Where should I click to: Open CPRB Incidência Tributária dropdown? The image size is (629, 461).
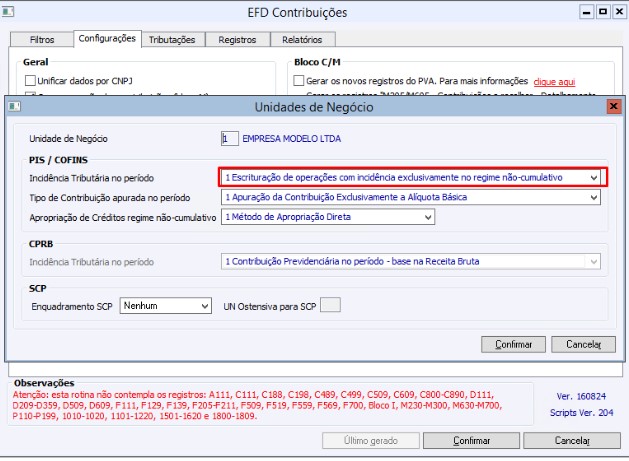pyautogui.click(x=411, y=262)
